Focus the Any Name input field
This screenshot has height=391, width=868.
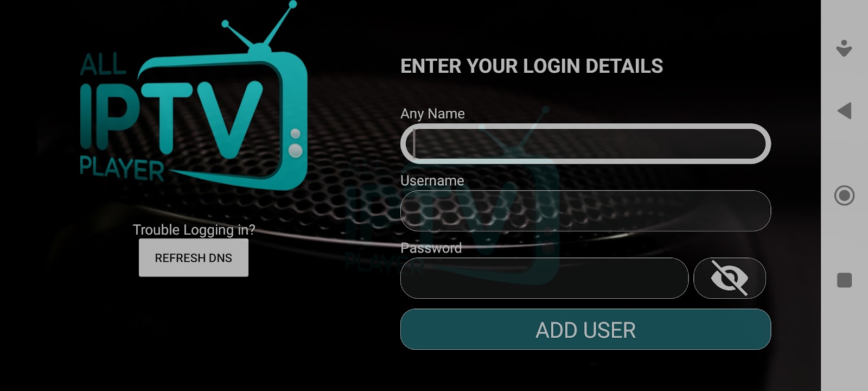coord(585,144)
